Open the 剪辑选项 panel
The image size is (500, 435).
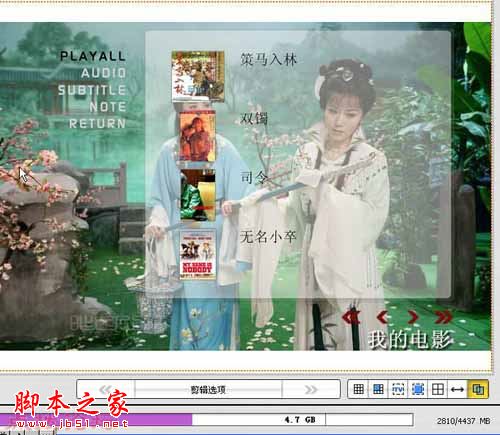coord(208,389)
